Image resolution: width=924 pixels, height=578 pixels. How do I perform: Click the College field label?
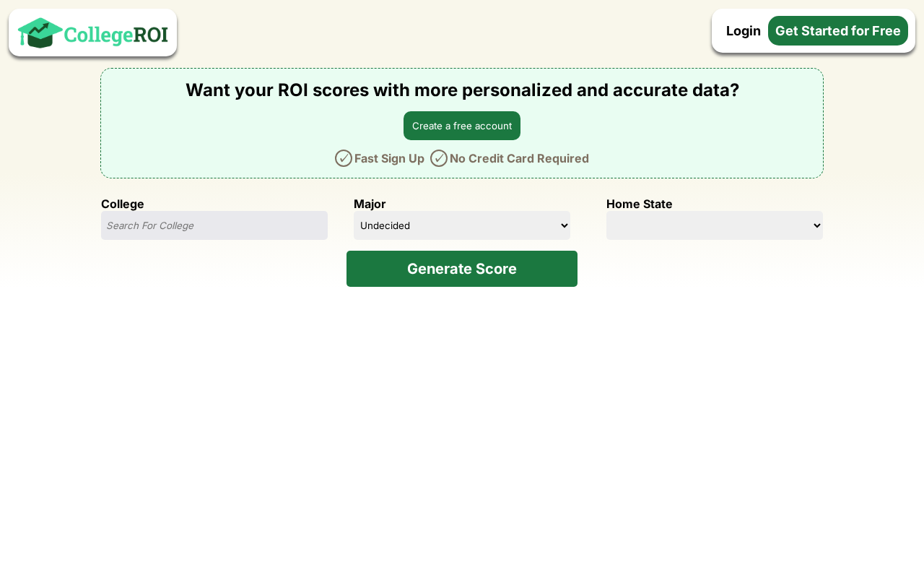(123, 204)
